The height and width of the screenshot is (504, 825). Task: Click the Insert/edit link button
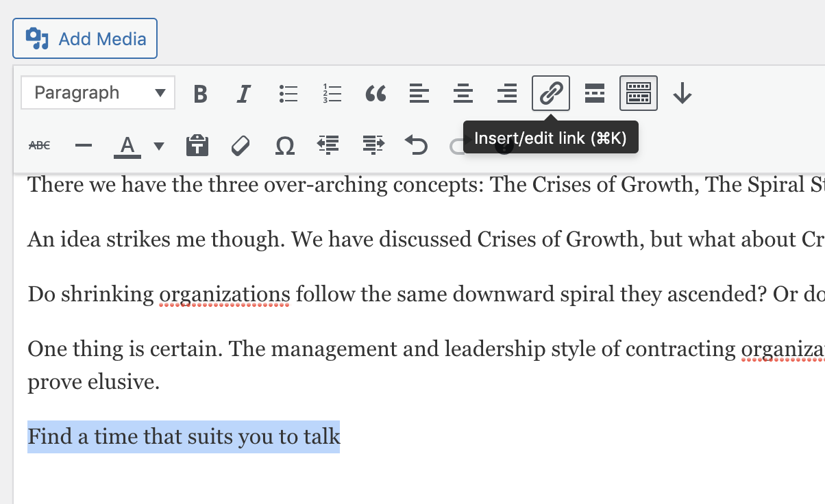click(551, 93)
